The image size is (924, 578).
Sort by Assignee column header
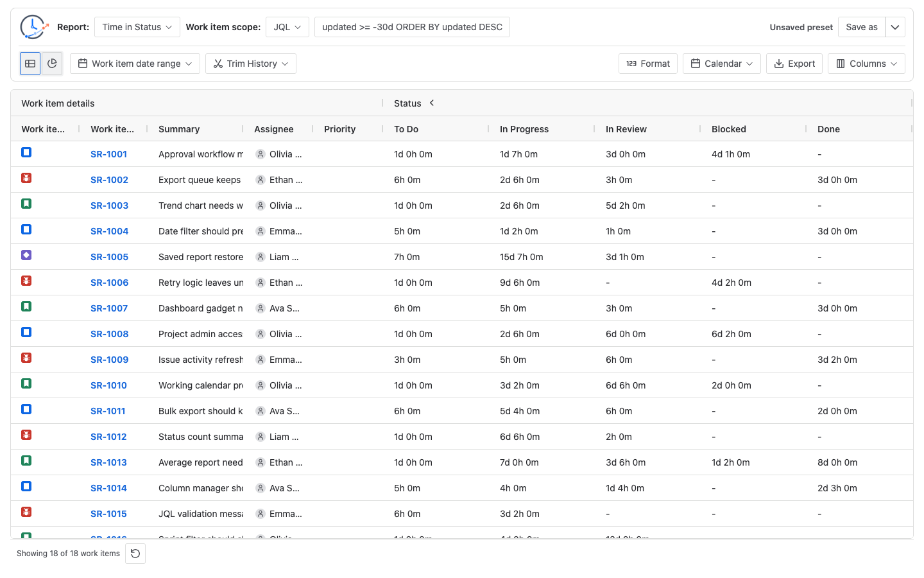[274, 129]
